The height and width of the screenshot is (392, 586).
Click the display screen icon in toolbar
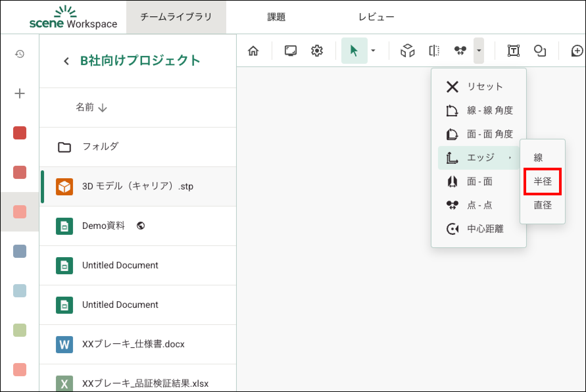290,51
